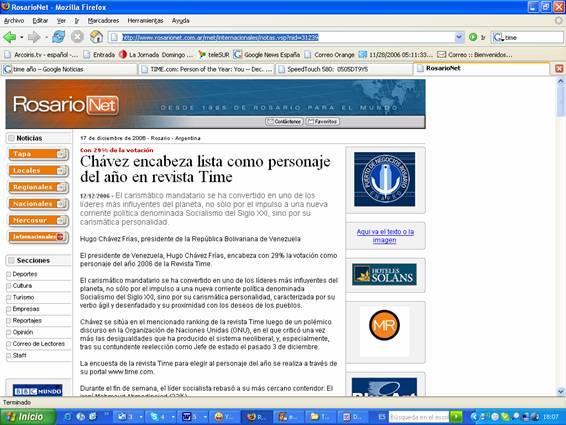The image size is (566, 425).
Task: Click the Puerto de Negocios Rosario logo ad
Action: [384, 179]
